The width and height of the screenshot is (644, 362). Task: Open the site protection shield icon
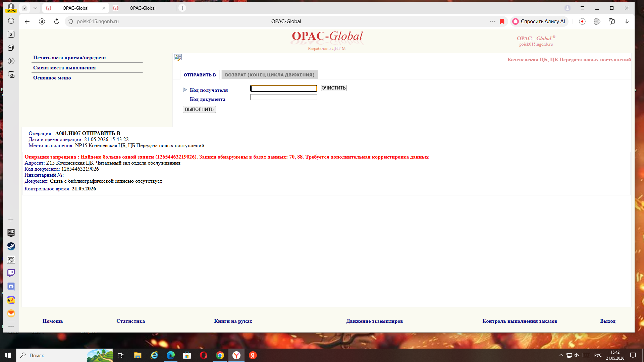click(71, 21)
